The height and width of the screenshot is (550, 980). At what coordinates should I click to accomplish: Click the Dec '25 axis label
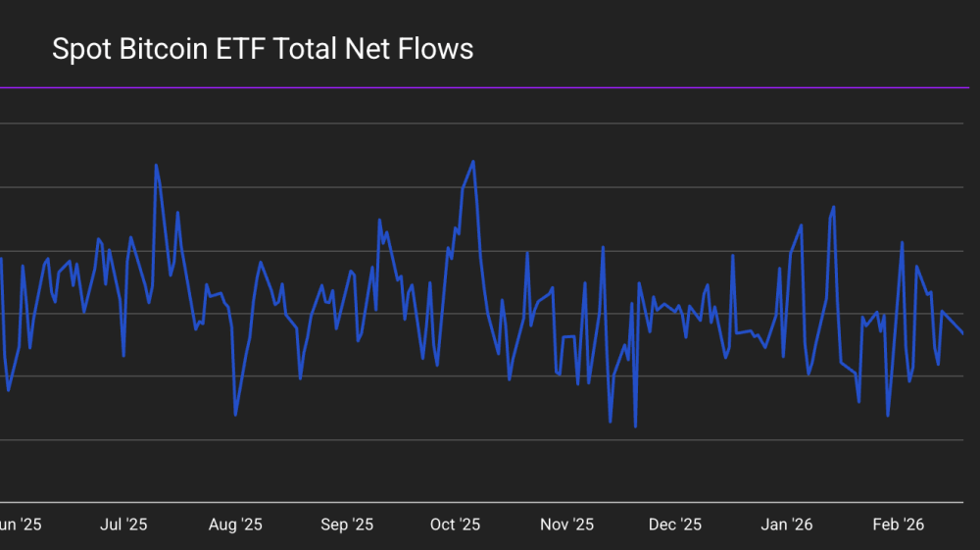pyautogui.click(x=675, y=525)
